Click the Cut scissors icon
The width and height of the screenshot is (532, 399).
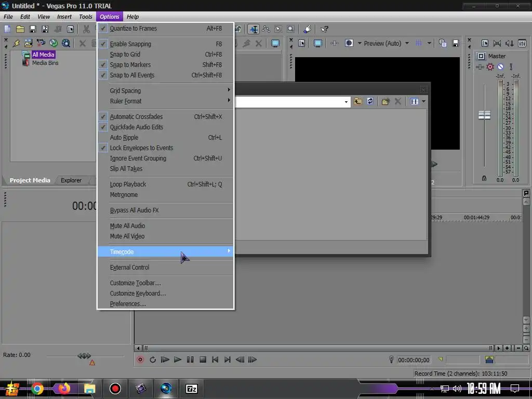point(86,29)
